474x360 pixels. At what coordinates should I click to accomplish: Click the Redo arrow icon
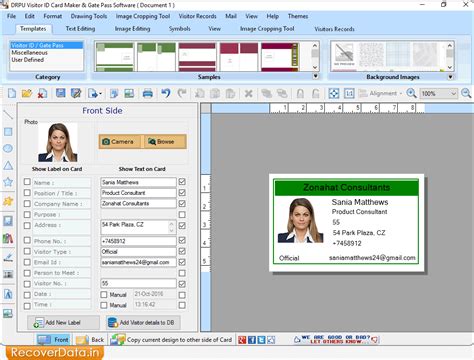(x=182, y=93)
